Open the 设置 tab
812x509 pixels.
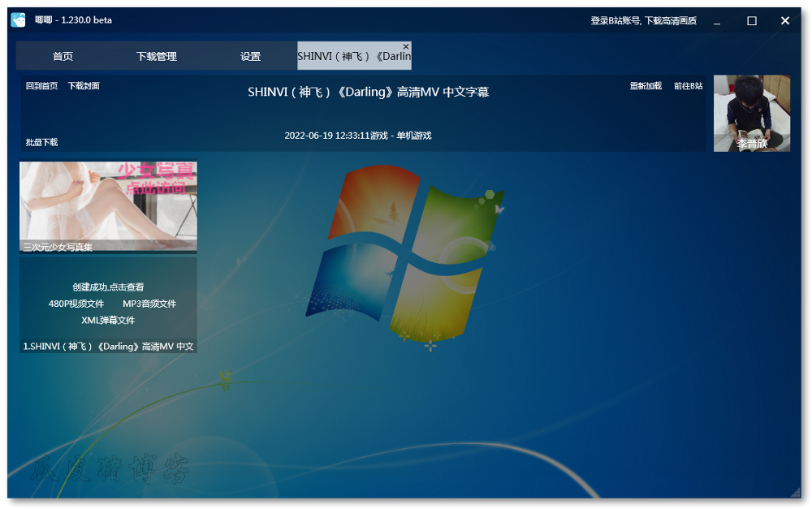[250, 56]
